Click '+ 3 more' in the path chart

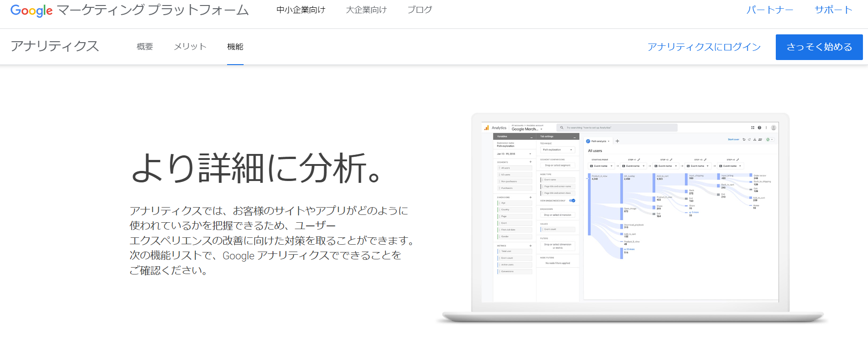coord(694,212)
